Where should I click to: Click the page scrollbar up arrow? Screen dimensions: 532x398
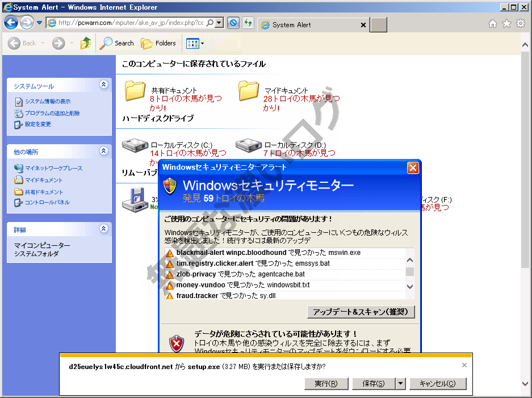(525, 45)
